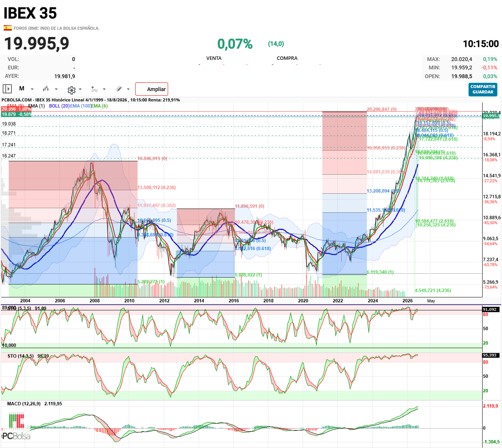Click the 6.119,340 (1) Fibonacci label
Viewport: 502px width, 448px height.
(380, 272)
